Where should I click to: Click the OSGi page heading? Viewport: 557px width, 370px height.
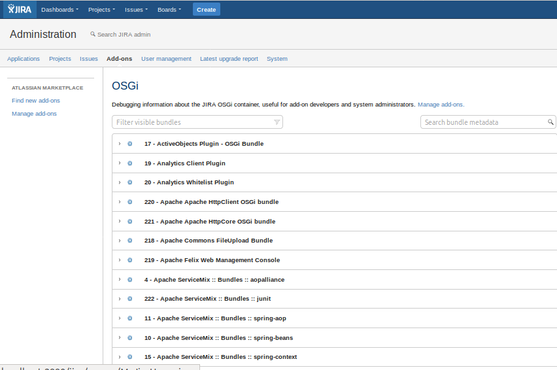coord(125,86)
